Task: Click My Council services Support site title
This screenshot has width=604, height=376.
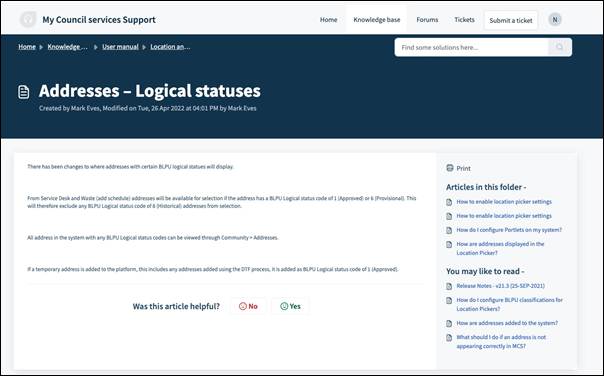Action: click(99, 20)
